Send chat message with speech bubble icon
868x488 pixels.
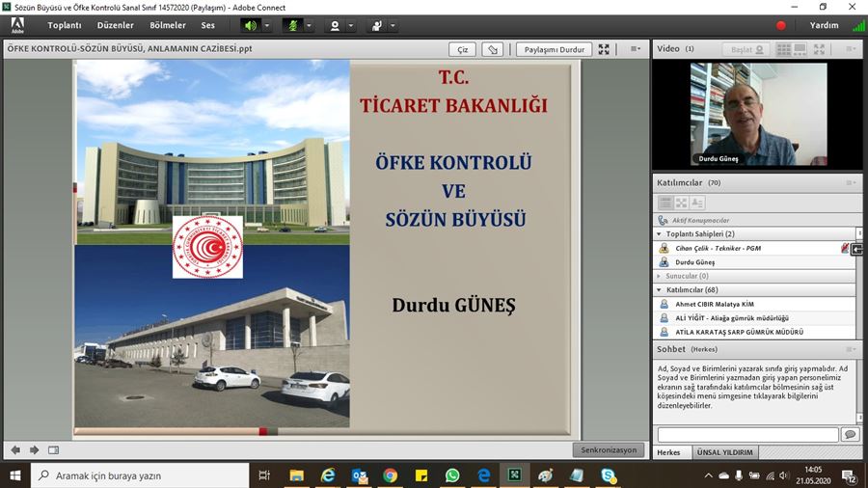850,434
